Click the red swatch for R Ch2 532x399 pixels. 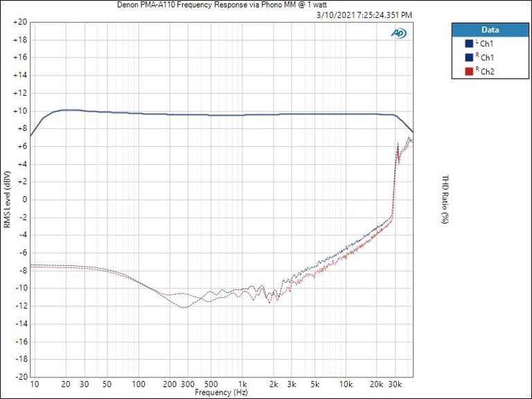click(469, 71)
